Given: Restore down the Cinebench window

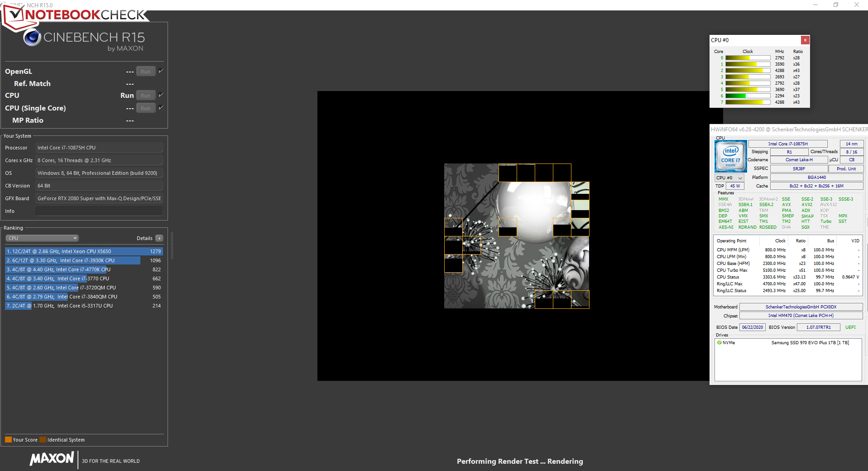Looking at the screenshot, I should click(x=836, y=5).
